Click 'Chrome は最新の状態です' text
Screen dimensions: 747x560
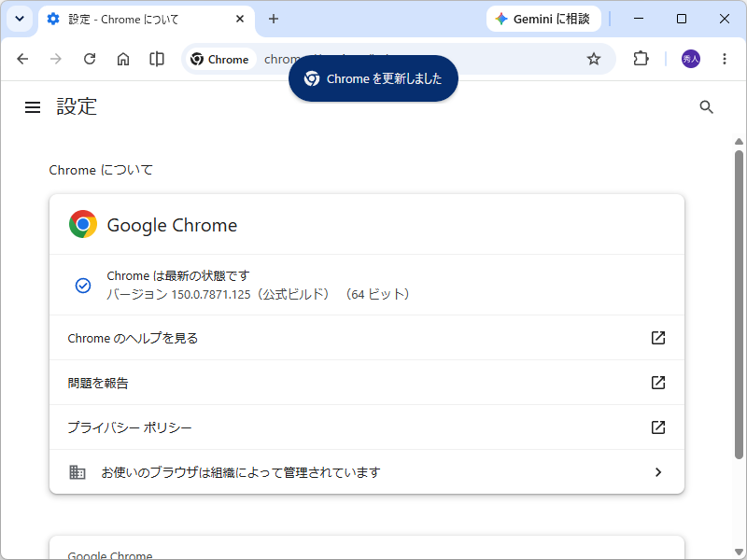(x=178, y=275)
